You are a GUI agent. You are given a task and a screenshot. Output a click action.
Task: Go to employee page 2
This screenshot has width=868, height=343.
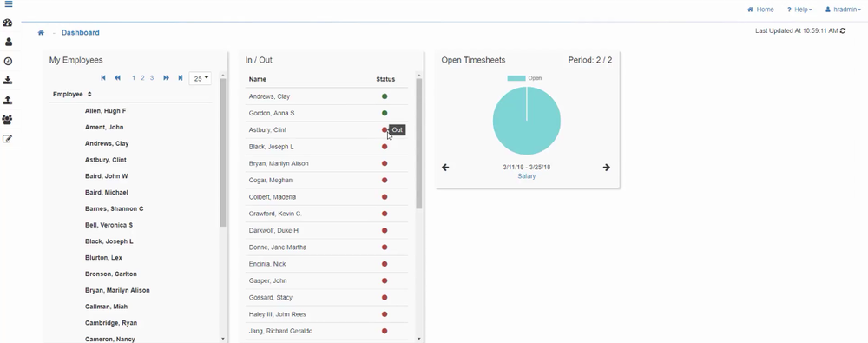(142, 78)
